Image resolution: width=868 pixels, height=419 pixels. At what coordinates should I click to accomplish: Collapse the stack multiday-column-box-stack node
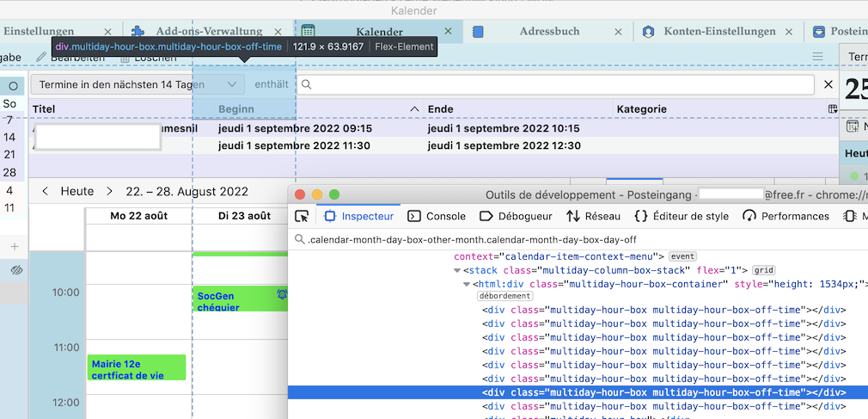[x=456, y=270]
